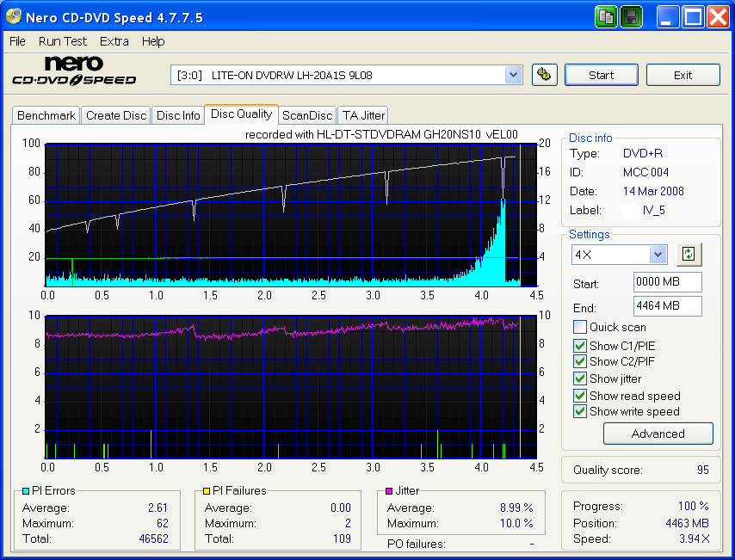This screenshot has height=560, width=735.
Task: Click the End value field showing 4464 MB
Action: (667, 308)
